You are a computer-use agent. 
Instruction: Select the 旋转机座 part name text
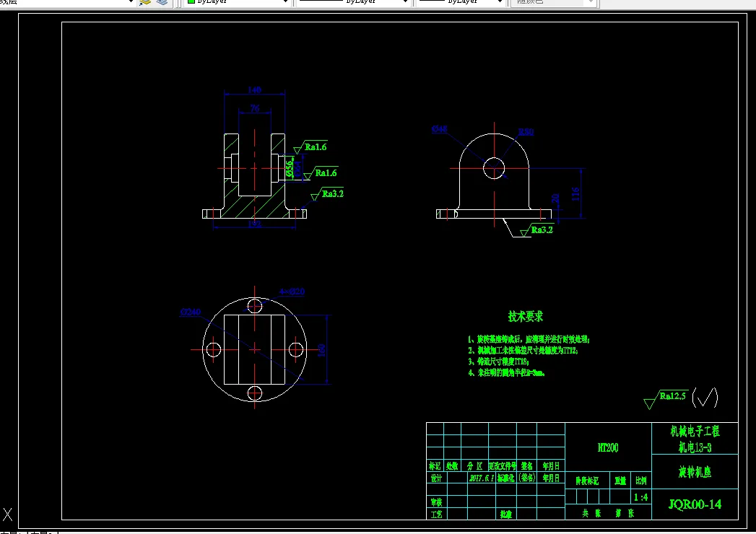point(695,472)
